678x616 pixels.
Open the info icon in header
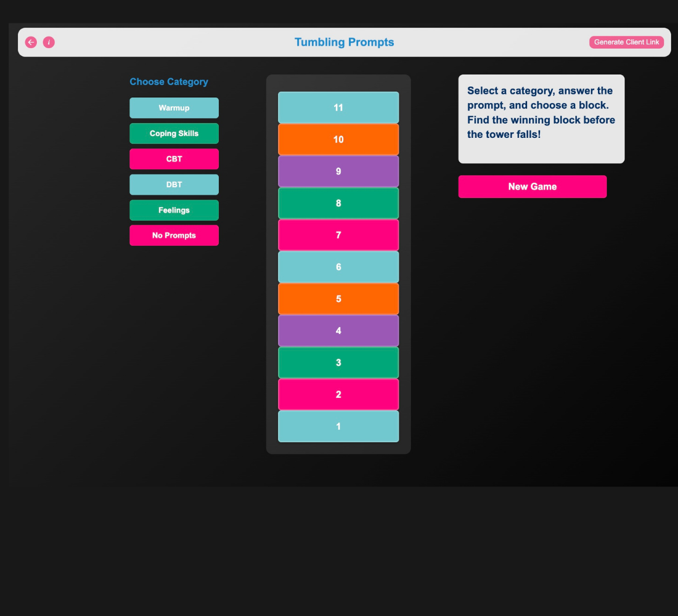tap(49, 43)
